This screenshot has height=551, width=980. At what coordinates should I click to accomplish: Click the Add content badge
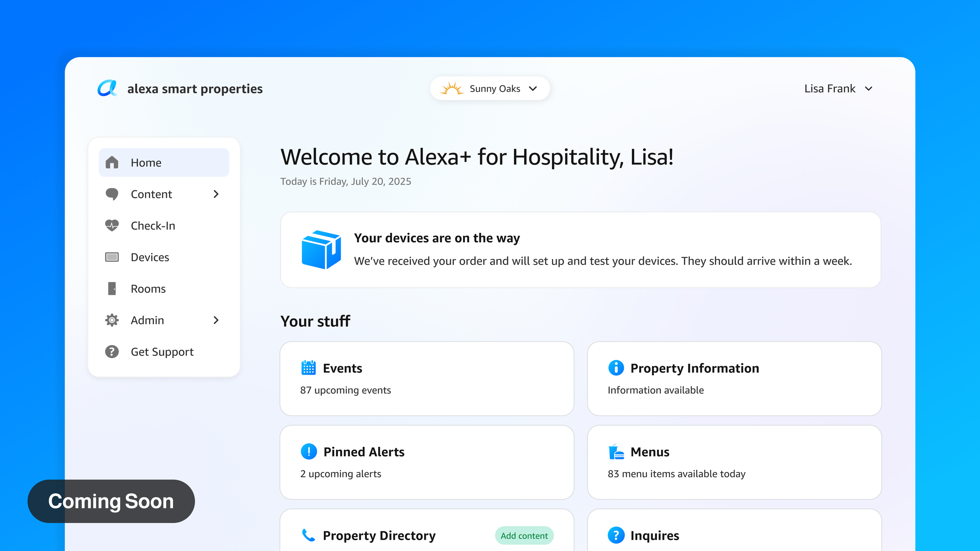524,535
